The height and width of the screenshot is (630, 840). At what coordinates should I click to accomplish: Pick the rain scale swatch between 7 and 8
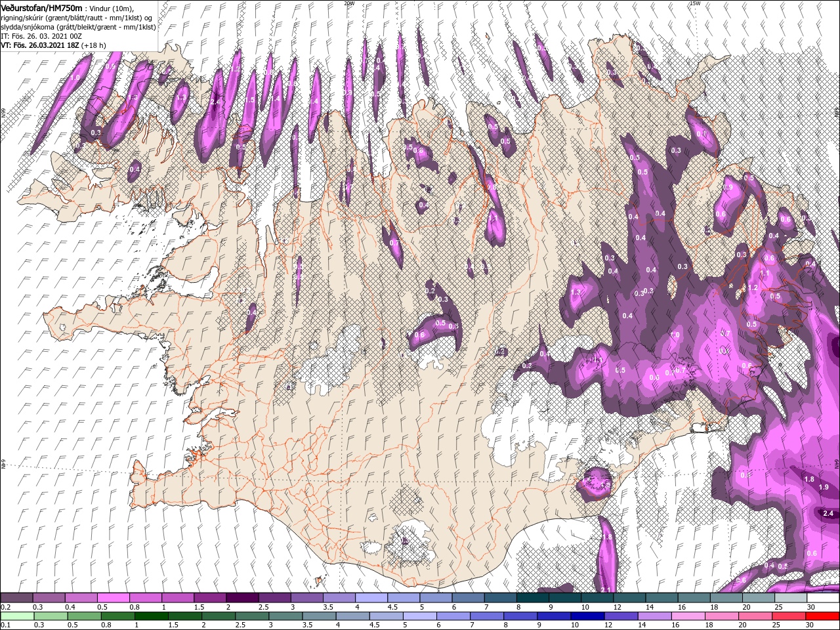(486, 616)
